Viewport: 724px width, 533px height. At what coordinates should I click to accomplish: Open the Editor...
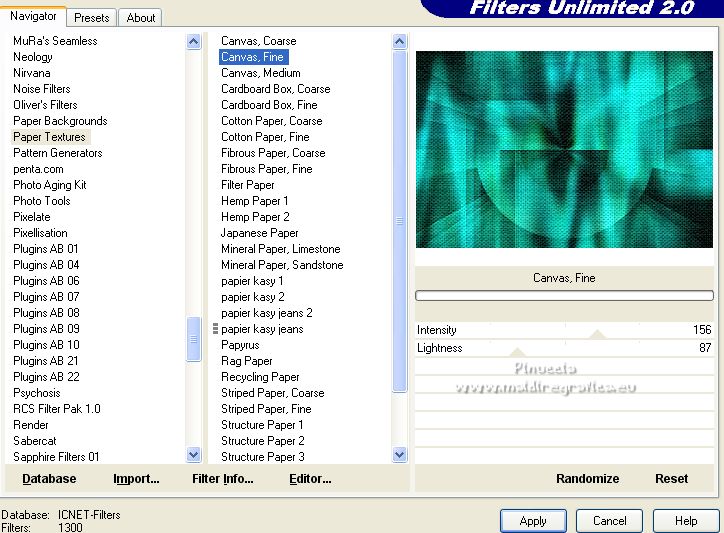point(310,478)
